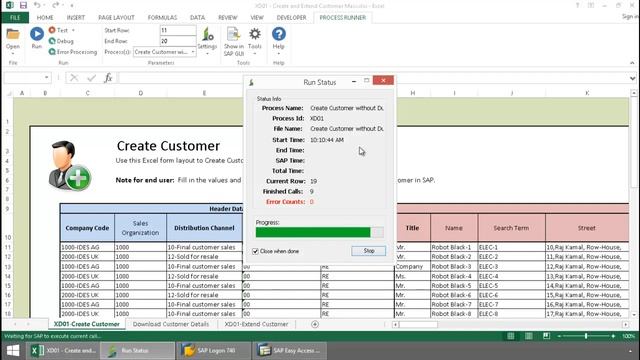Switch to Page Layout view in status bar
The image size is (640, 360).
529,336
